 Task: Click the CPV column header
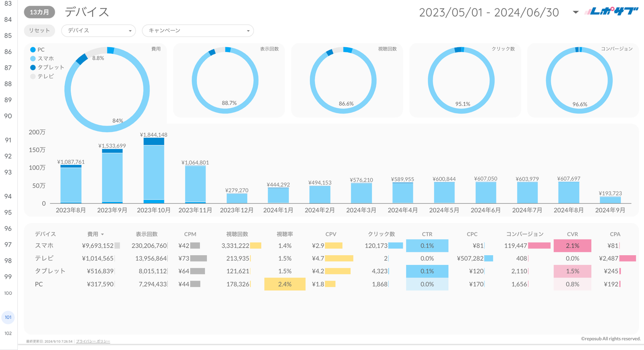(331, 234)
